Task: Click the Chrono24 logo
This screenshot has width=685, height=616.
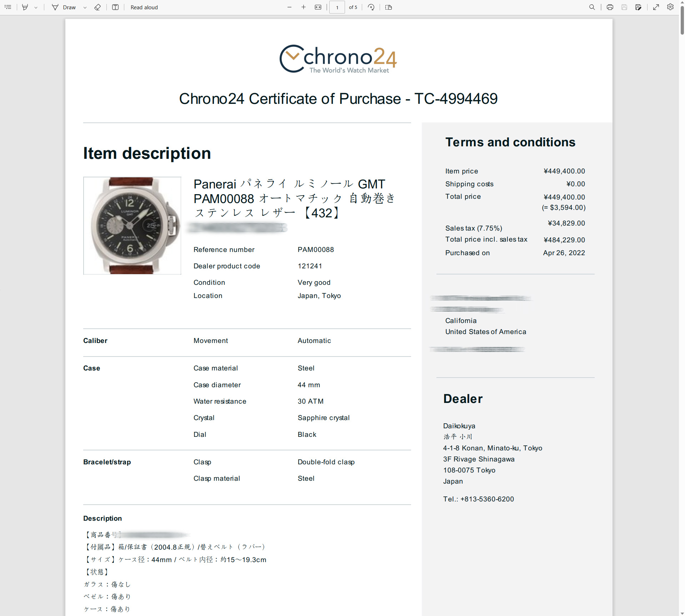Action: pos(338,59)
